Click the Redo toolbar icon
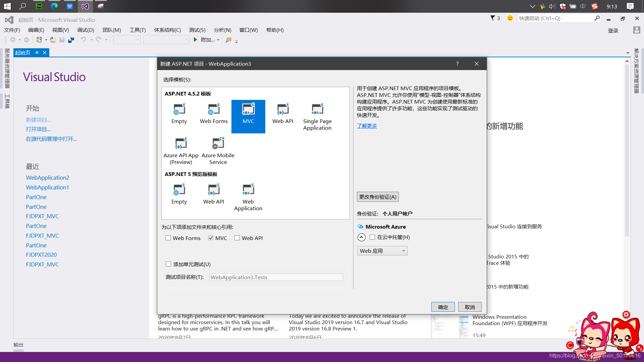This screenshot has height=362, width=644. tap(98, 40)
